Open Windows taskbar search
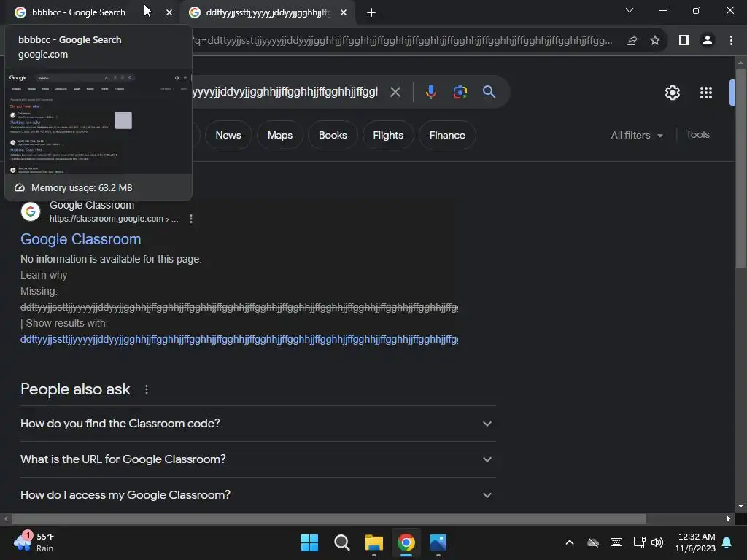This screenshot has width=747, height=560. (x=342, y=542)
